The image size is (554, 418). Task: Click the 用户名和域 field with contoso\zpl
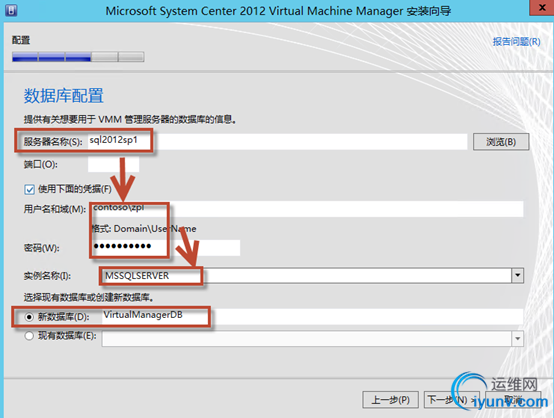[307, 209]
